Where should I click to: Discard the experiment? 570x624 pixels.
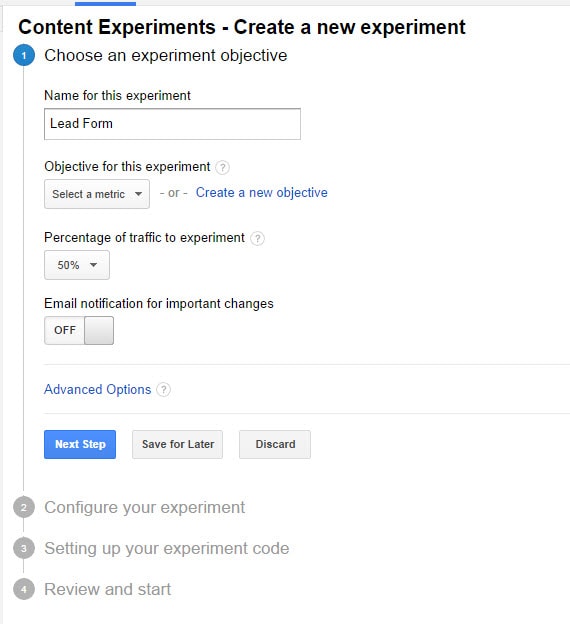click(275, 444)
